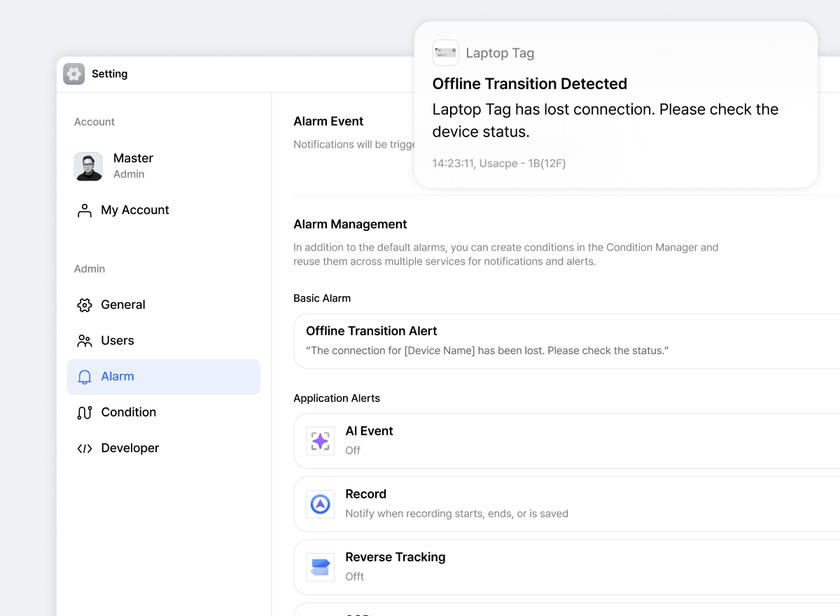Viewport: 840px width, 616px height.
Task: Go to the Users settings page
Action: click(x=118, y=341)
